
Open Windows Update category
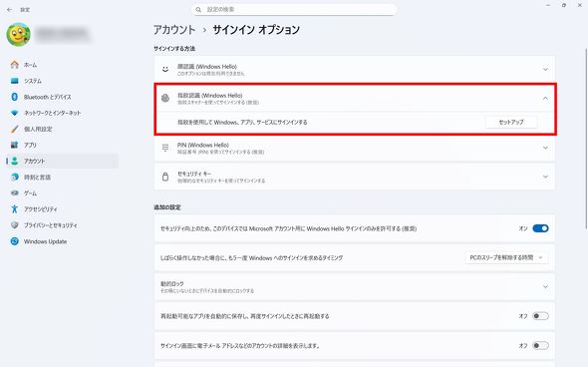coord(62,241)
